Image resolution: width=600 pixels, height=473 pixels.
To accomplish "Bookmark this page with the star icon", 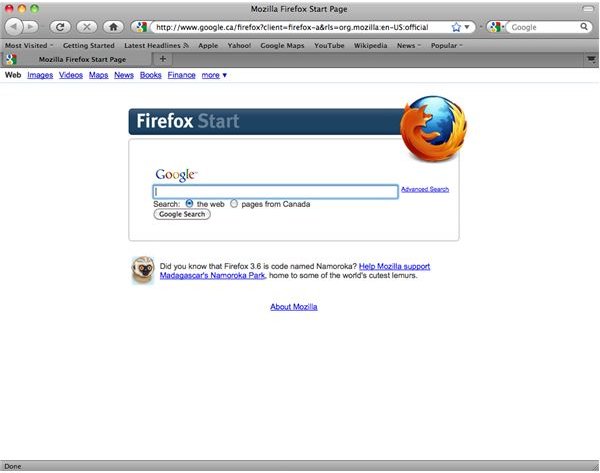I will 456,27.
